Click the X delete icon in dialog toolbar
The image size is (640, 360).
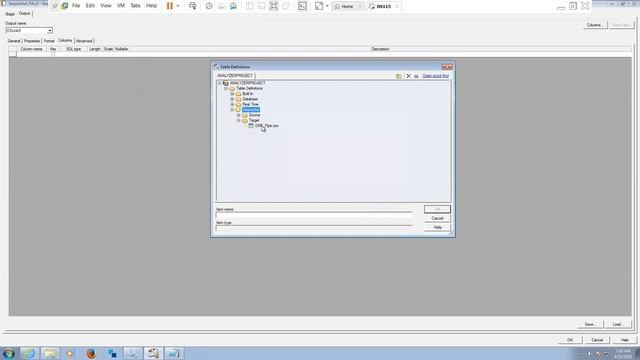tap(408, 76)
